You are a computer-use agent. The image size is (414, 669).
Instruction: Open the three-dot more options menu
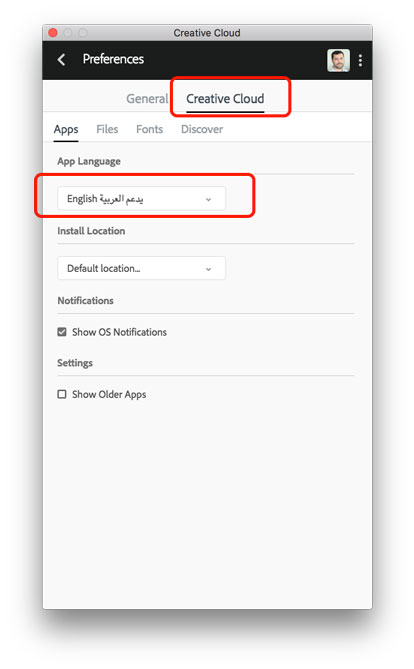coord(361,60)
